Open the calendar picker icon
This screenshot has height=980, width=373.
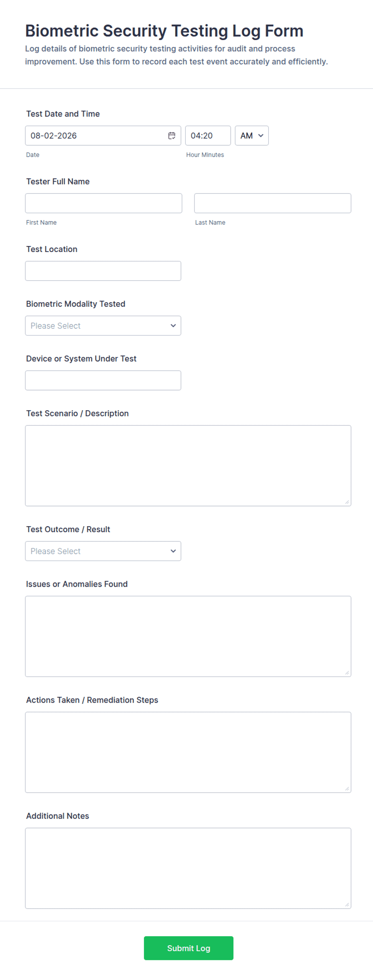(x=172, y=136)
